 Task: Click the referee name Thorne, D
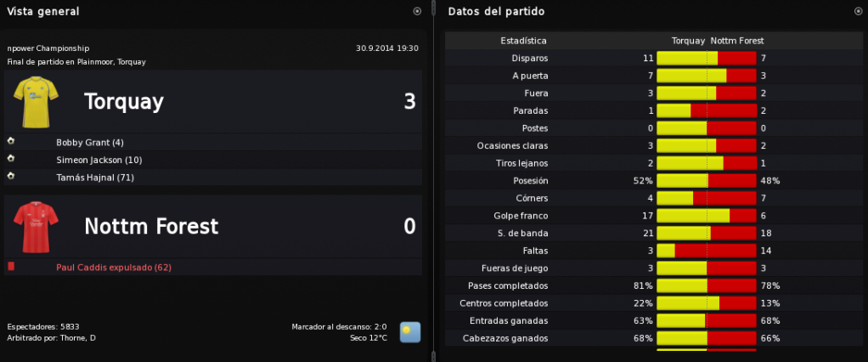[x=77, y=337]
